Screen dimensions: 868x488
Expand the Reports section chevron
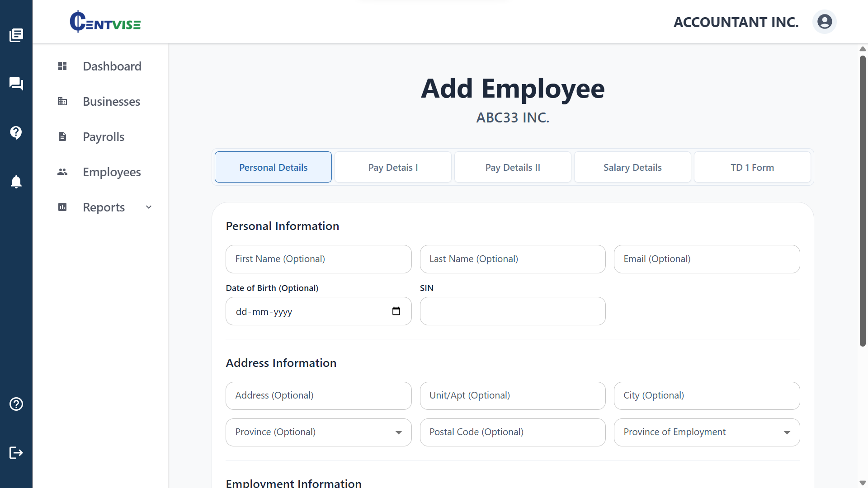coord(149,207)
